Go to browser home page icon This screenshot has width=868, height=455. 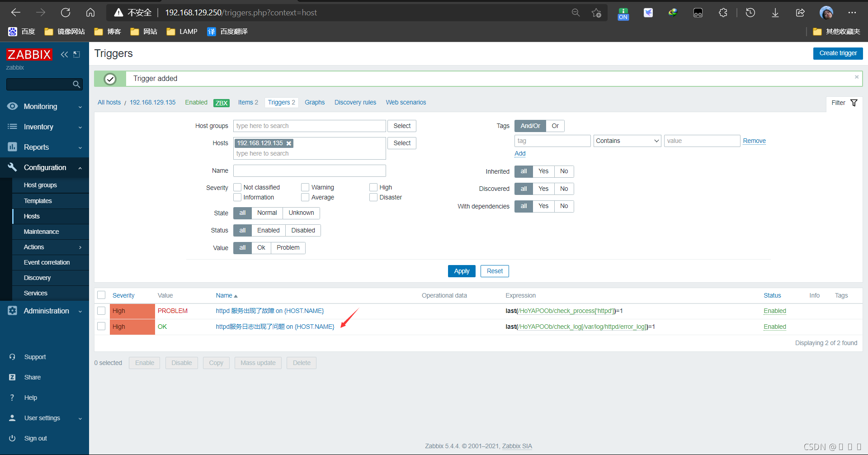(x=90, y=13)
